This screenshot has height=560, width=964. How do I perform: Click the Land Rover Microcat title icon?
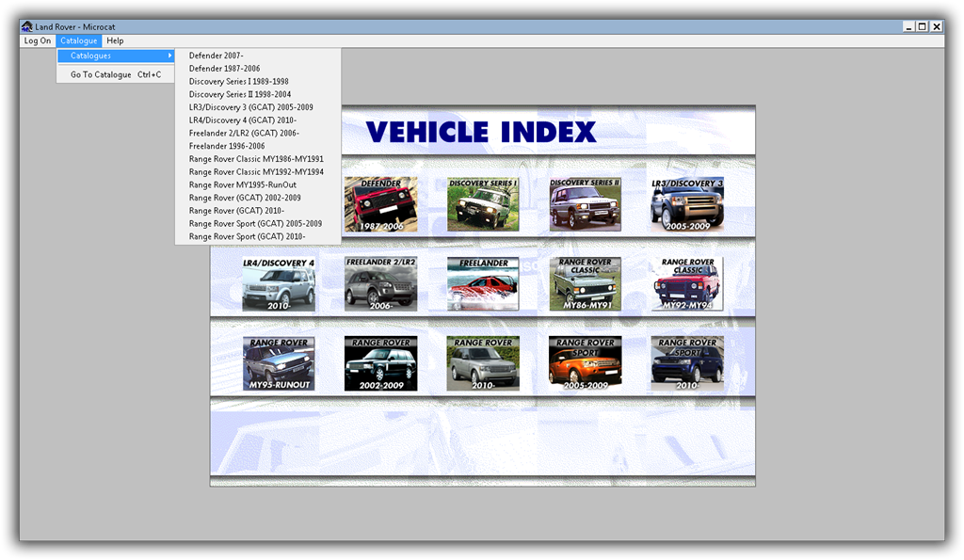[x=27, y=26]
